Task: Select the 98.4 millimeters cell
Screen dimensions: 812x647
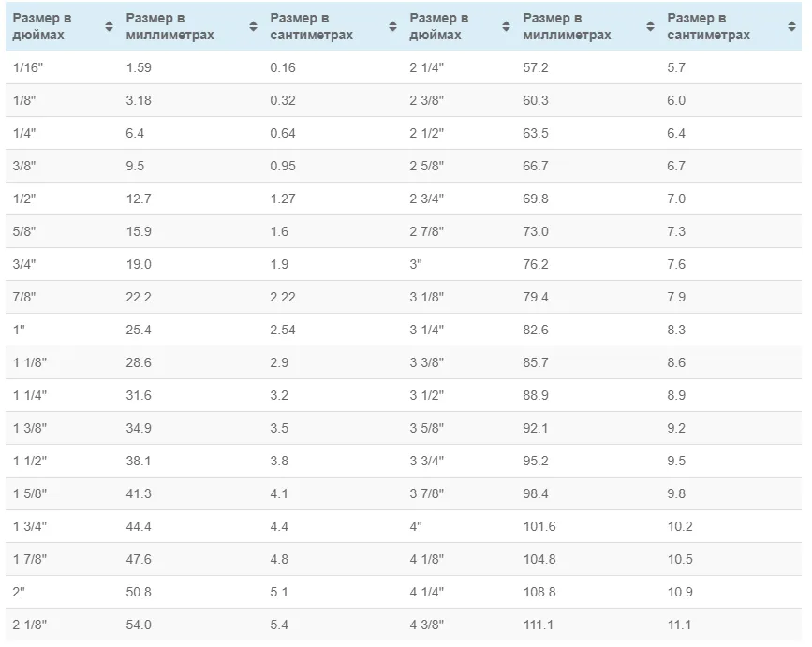Action: point(536,493)
